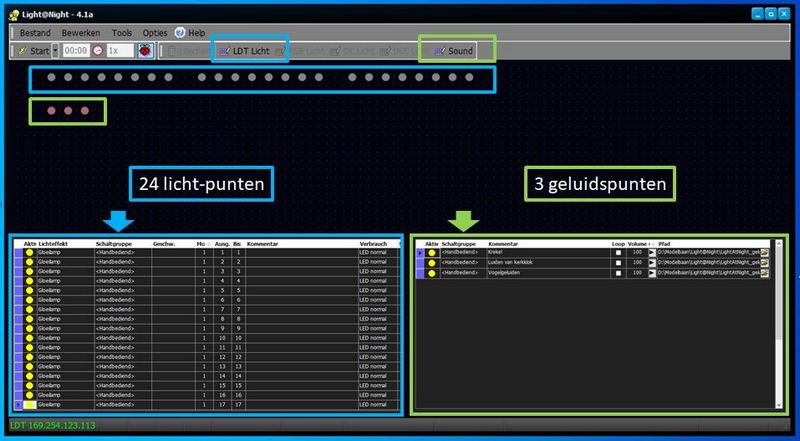The image size is (800, 441).
Task: Open the Opties menu
Action: click(x=155, y=33)
